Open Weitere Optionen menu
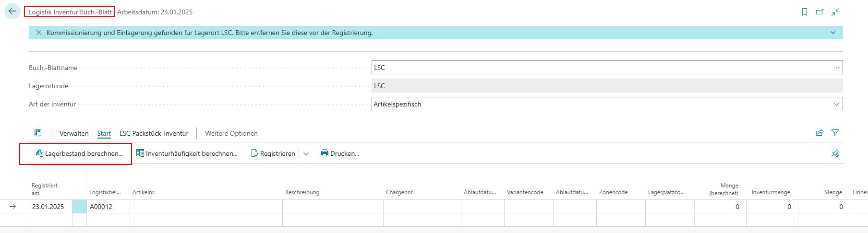Viewport: 868px width, 233px height. coord(231,133)
